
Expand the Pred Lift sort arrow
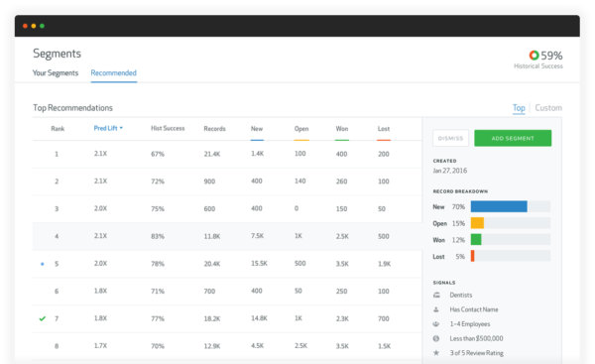[121, 128]
